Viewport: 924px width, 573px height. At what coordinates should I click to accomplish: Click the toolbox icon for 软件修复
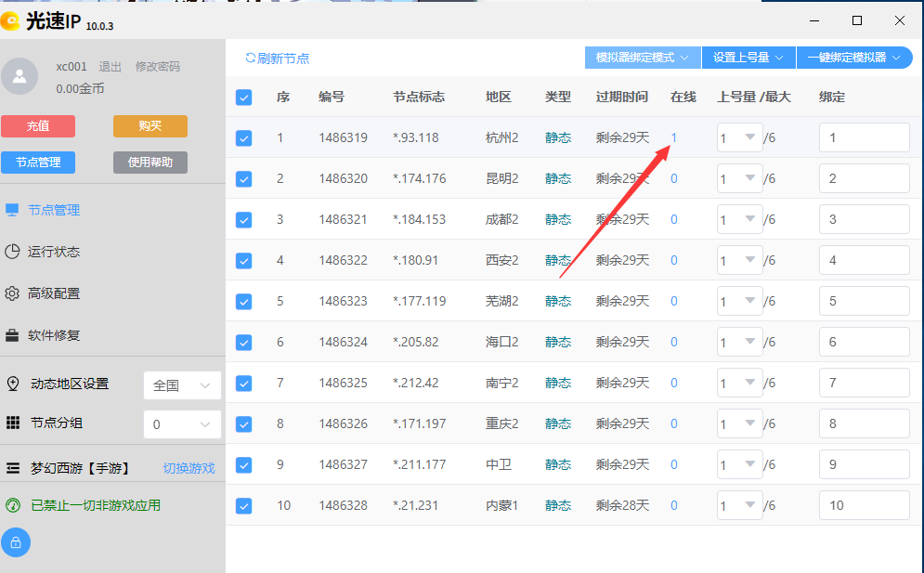tap(12, 335)
